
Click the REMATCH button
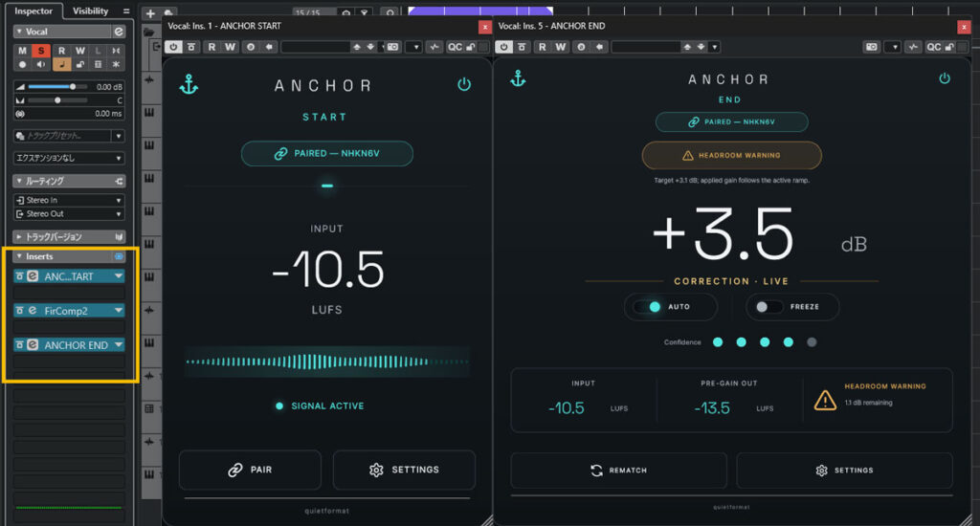click(x=619, y=471)
